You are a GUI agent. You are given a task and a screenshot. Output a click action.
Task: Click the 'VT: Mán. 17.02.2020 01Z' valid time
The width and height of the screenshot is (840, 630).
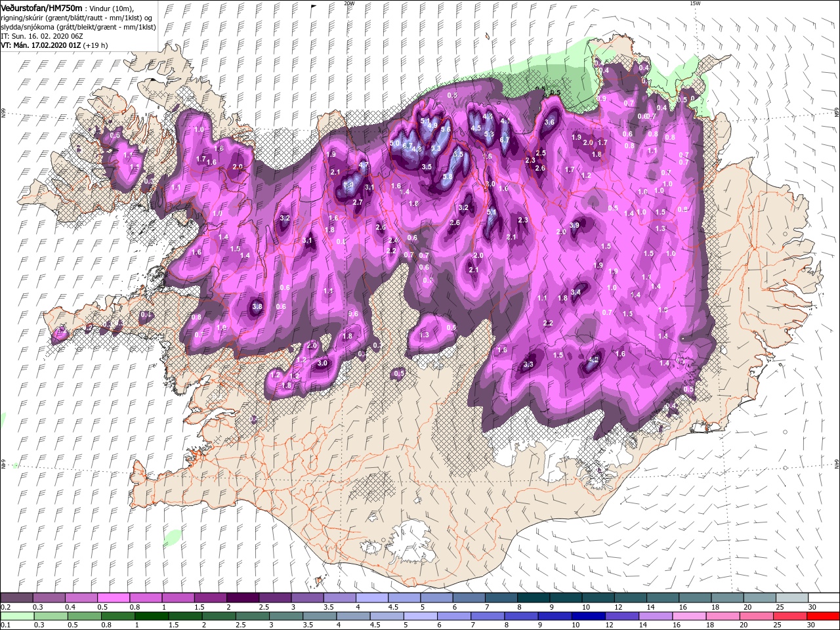(41, 45)
